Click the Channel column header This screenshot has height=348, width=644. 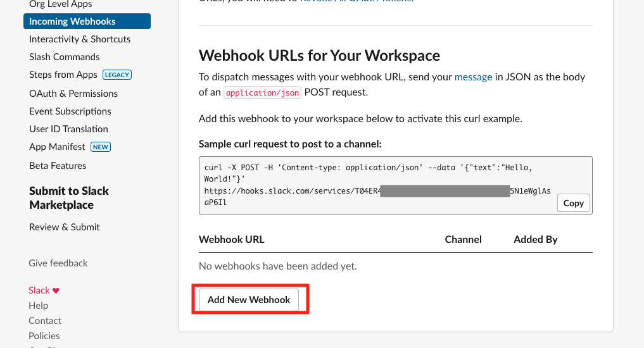(464, 240)
